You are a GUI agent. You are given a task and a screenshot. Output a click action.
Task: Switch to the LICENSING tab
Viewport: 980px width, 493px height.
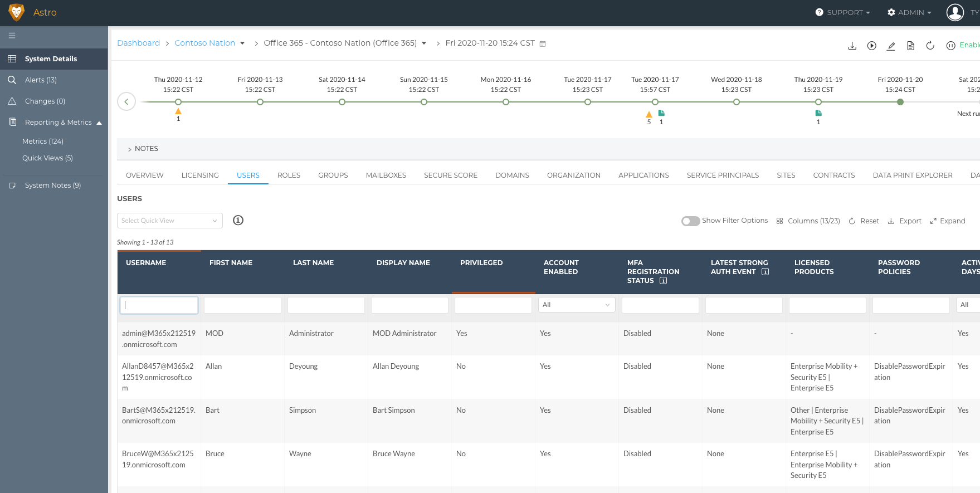tap(200, 175)
